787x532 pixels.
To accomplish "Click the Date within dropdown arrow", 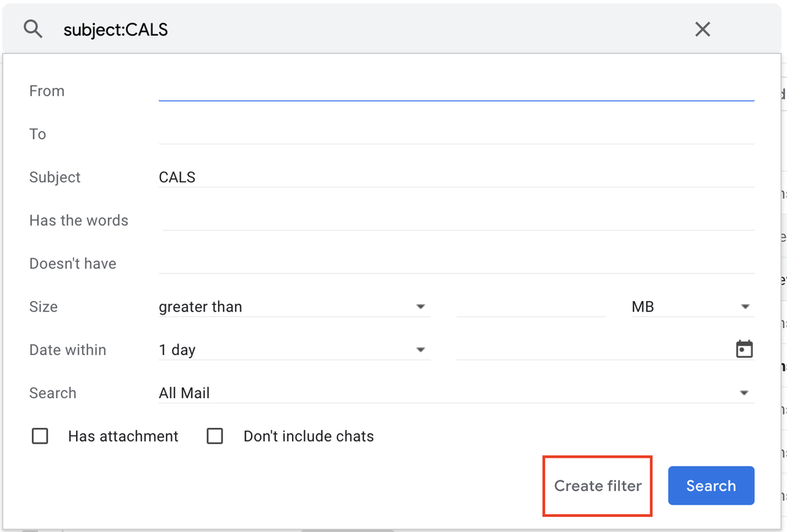I will click(x=420, y=350).
